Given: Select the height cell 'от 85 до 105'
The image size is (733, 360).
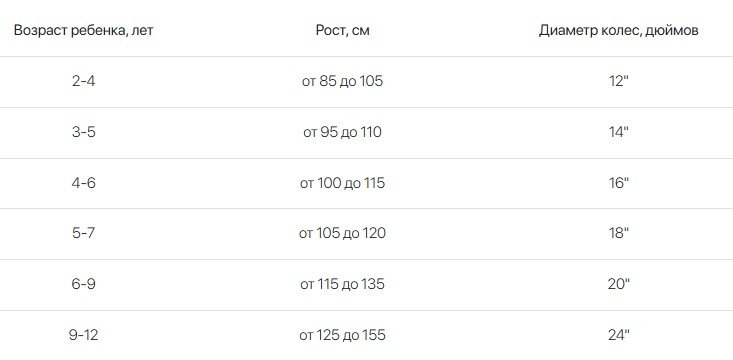Looking at the screenshot, I should 342,81.
